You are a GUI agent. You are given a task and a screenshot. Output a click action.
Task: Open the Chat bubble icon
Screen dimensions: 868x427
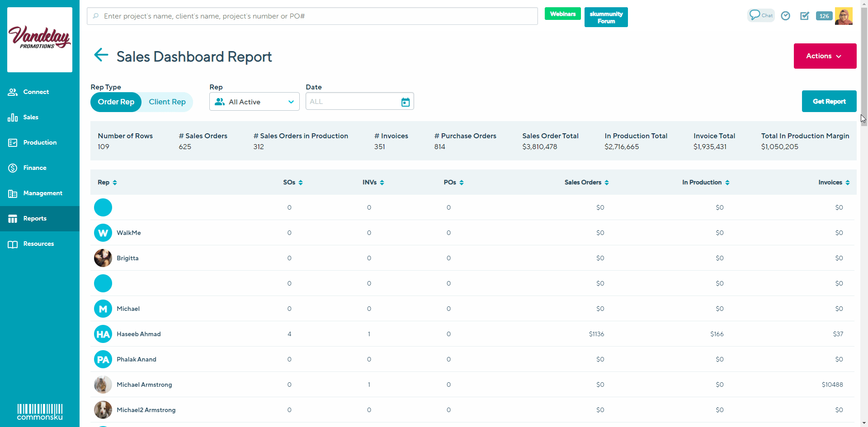pyautogui.click(x=761, y=15)
